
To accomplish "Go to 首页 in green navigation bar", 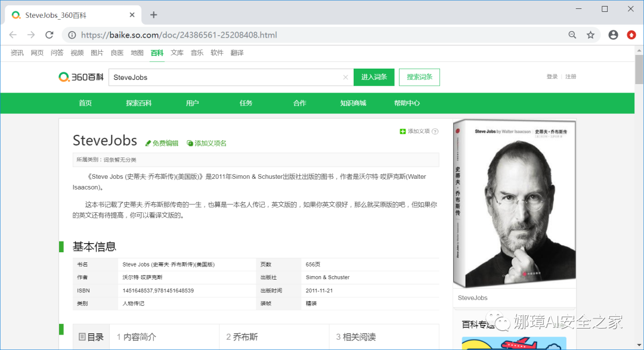I will [x=85, y=103].
